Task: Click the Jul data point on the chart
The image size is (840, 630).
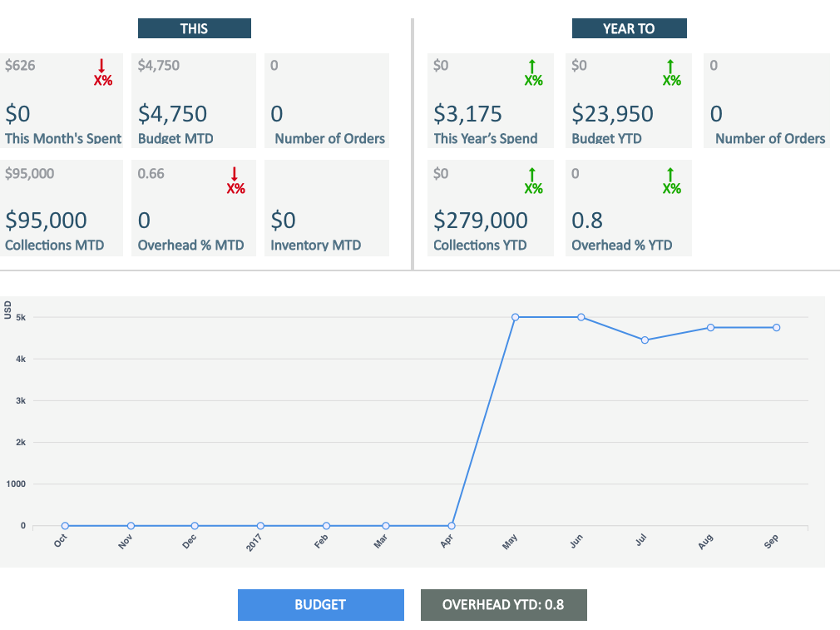Action: pos(645,340)
